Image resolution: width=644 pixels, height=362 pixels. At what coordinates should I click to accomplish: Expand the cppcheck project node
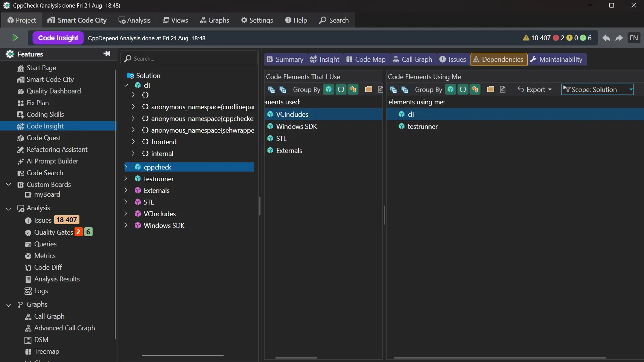(126, 167)
